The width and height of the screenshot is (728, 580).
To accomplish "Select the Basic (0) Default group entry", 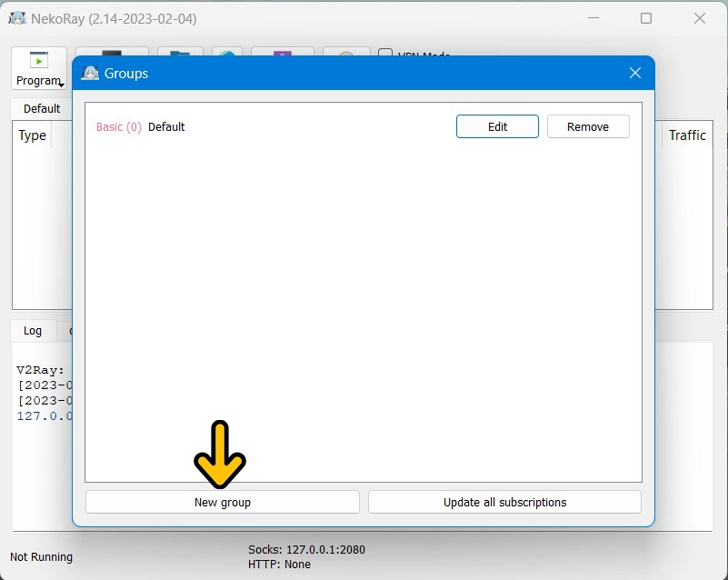I will [x=141, y=127].
